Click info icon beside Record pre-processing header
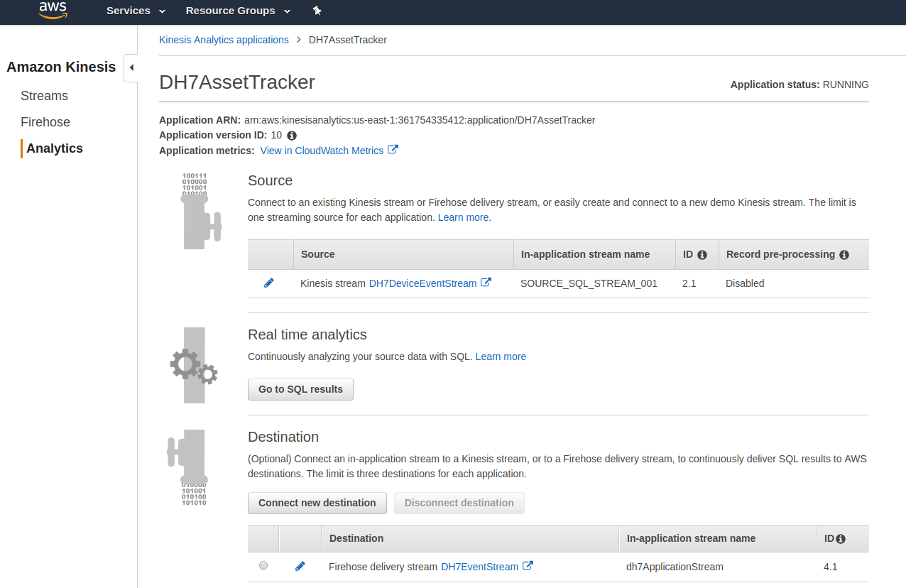906x588 pixels. click(x=844, y=254)
